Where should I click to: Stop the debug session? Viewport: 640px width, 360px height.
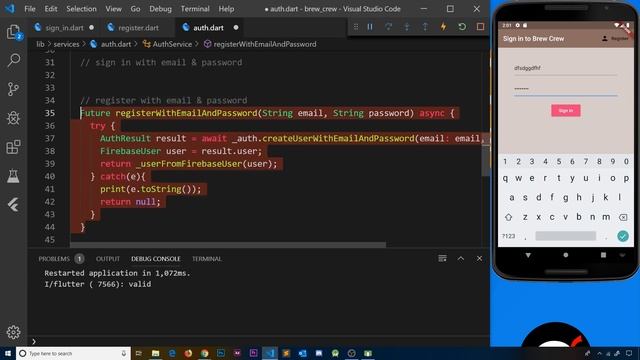point(480,27)
